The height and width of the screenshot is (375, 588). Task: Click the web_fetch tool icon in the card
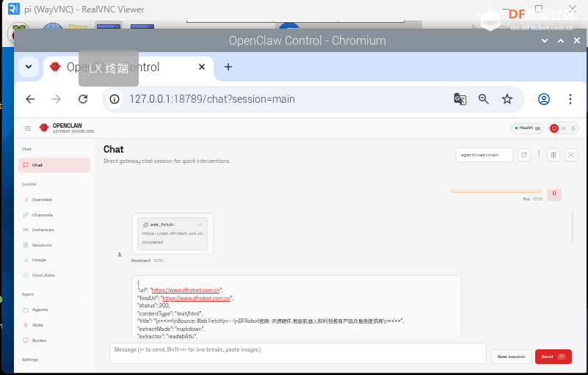pos(145,225)
